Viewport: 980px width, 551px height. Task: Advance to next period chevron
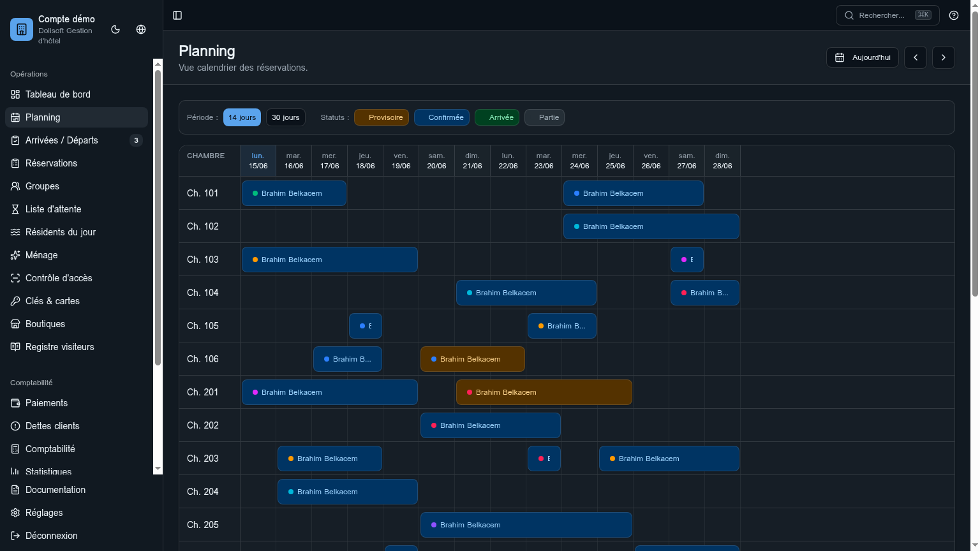coord(944,57)
